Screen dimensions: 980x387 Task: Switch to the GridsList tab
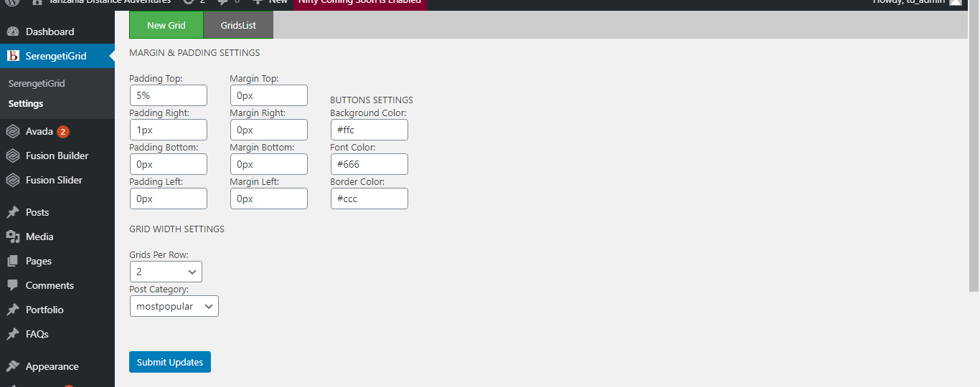238,25
